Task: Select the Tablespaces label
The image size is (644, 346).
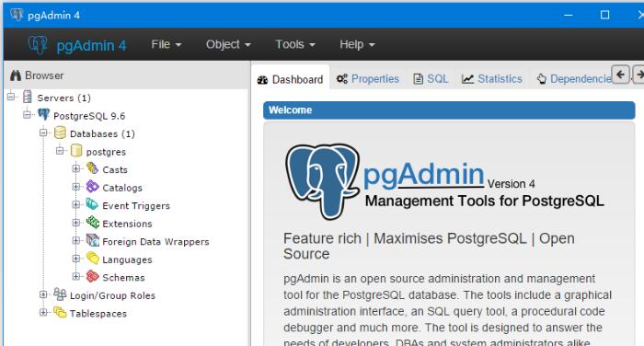Action: (x=98, y=314)
